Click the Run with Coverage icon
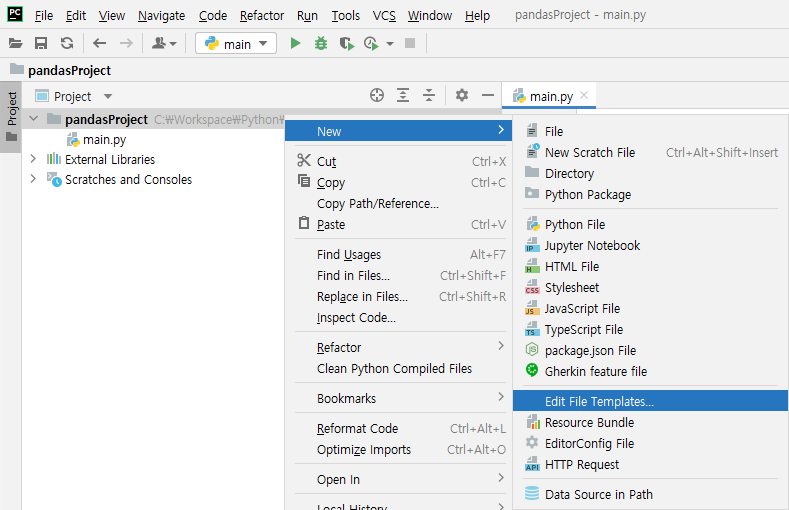This screenshot has height=510, width=789. [x=346, y=44]
